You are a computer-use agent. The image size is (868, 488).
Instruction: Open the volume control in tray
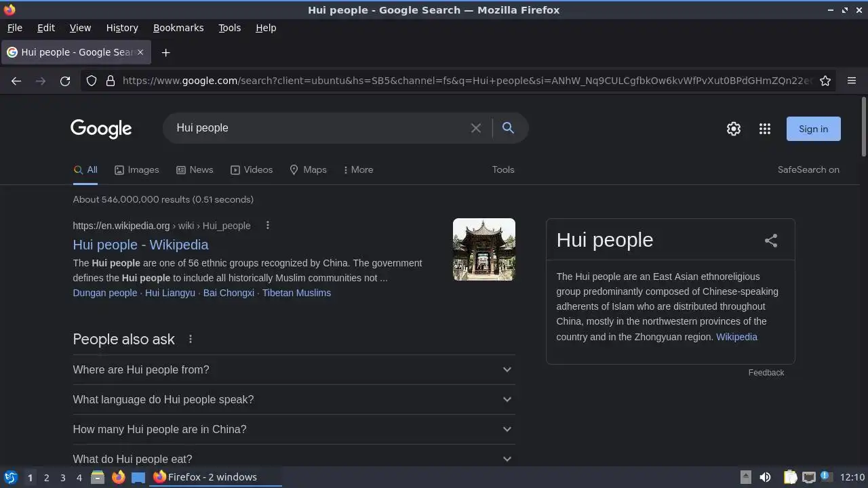(x=765, y=477)
